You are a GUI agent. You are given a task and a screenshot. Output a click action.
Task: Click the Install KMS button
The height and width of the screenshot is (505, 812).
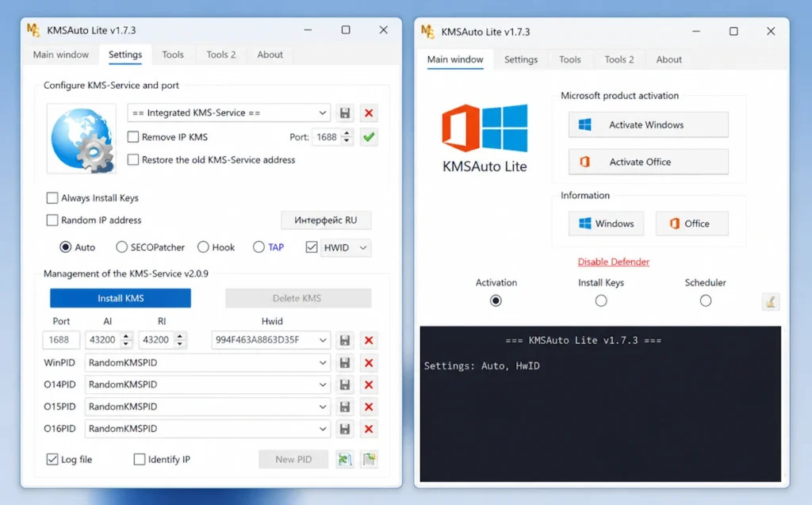coord(121,298)
